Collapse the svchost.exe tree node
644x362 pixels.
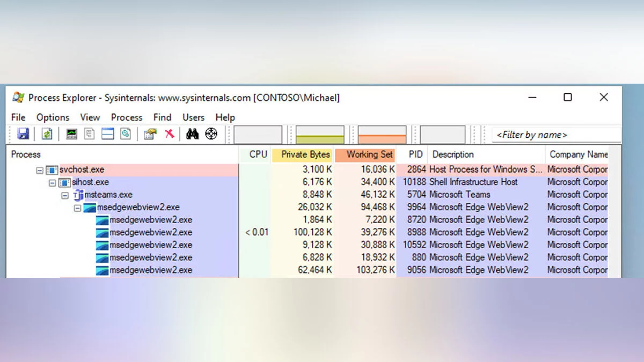(x=40, y=170)
